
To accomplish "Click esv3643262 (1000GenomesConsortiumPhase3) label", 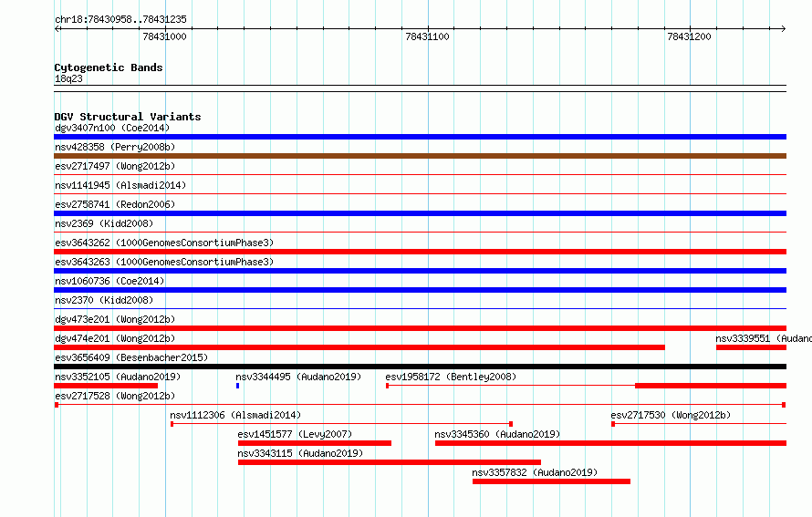I will pos(164,243).
